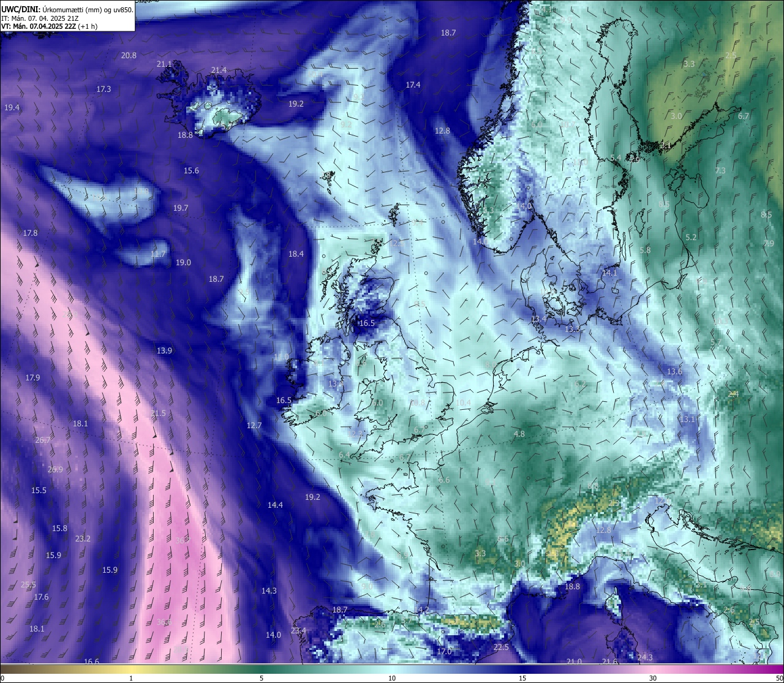The image size is (784, 683).
Task: Click the map value '21.0' at the bottom
Action: click(x=574, y=662)
